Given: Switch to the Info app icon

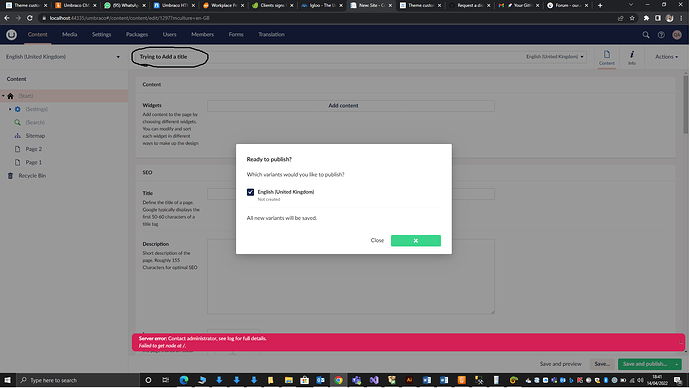Looking at the screenshot, I should 631,57.
